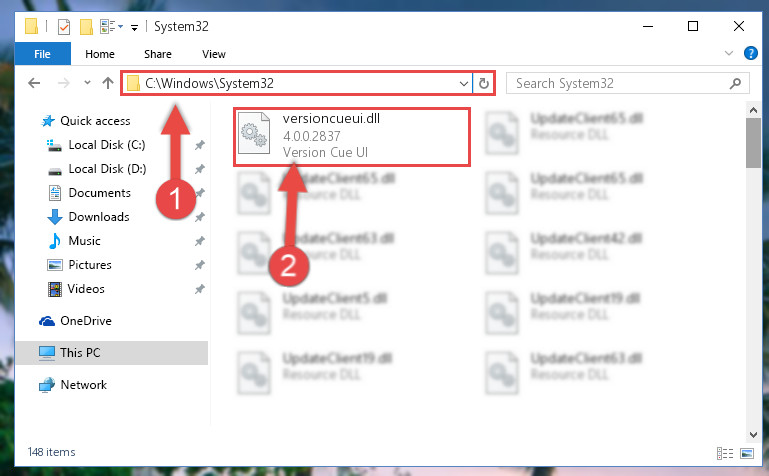Expand the address bar history dropdown
The width and height of the screenshot is (769, 476).
click(x=463, y=83)
